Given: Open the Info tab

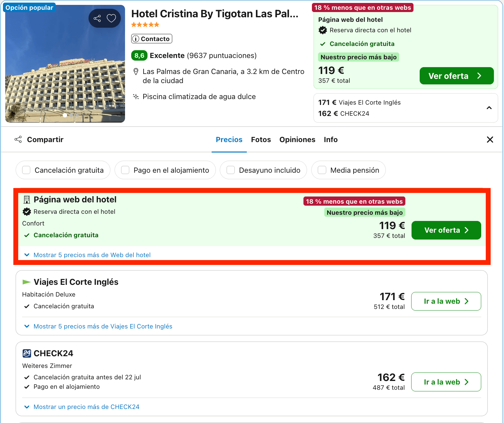Looking at the screenshot, I should tap(331, 139).
